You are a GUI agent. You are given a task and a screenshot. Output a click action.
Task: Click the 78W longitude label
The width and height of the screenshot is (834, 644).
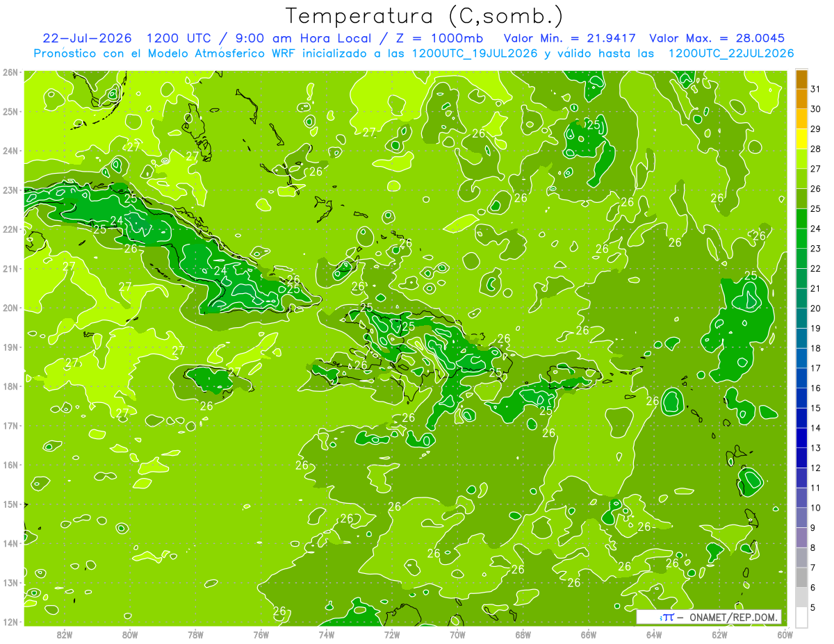[195, 634]
